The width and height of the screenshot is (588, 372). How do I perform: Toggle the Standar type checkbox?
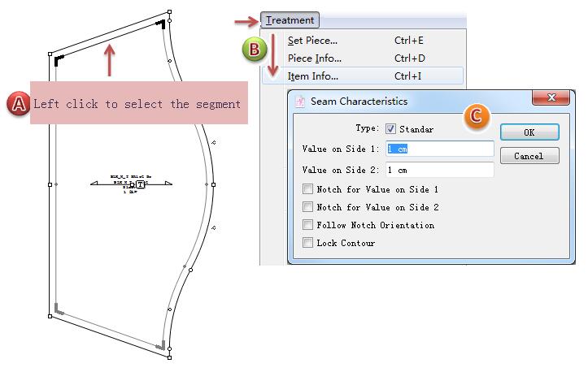[x=391, y=128]
